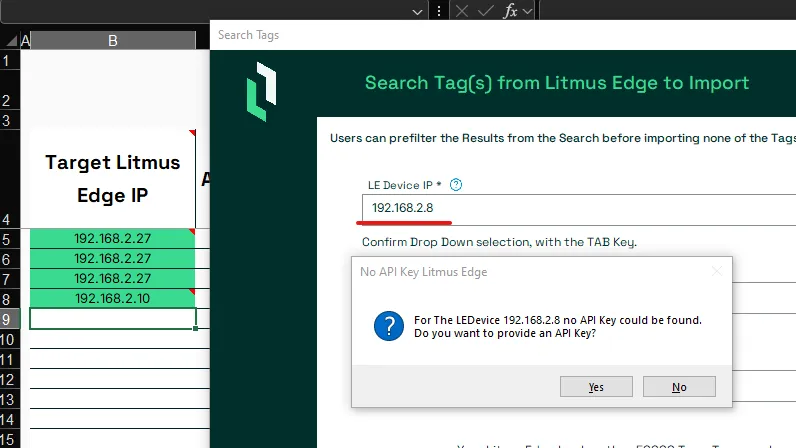Click the Litmus logo in the sidebar
Screen dimensions: 796x448
[x=261, y=91]
